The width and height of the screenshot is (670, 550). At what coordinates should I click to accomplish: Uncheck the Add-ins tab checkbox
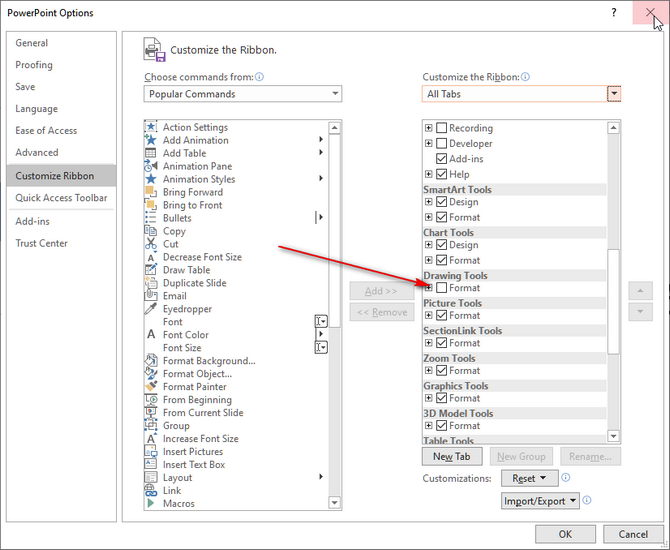tap(441, 159)
